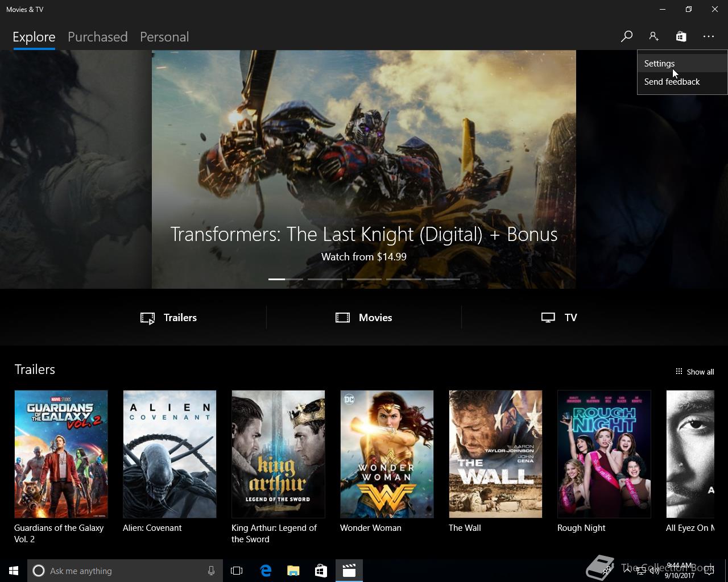Switch to the Personal tab
The width and height of the screenshot is (728, 582).
pos(164,37)
